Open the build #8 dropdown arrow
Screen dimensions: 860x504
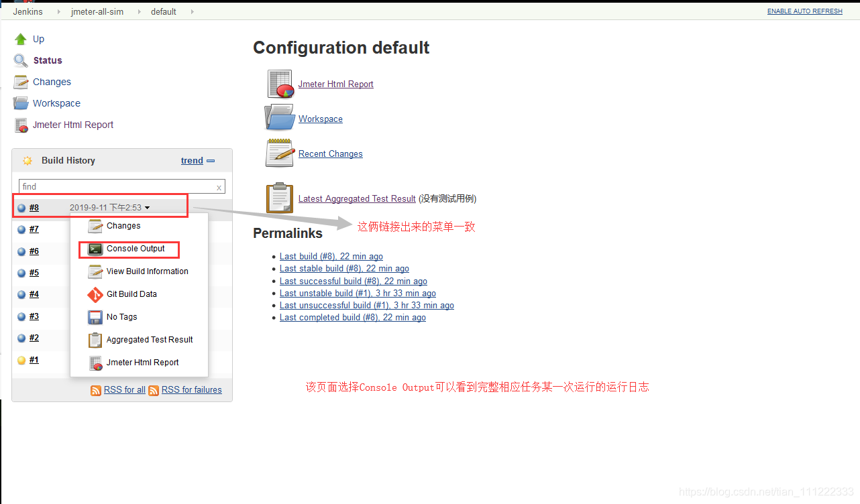[147, 208]
